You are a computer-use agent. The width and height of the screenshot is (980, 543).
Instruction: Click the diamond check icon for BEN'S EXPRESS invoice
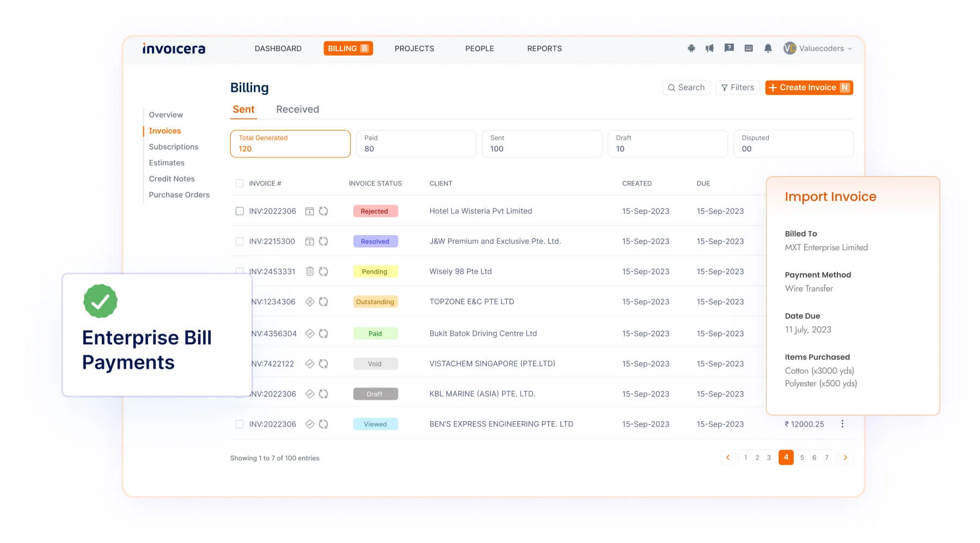(309, 424)
